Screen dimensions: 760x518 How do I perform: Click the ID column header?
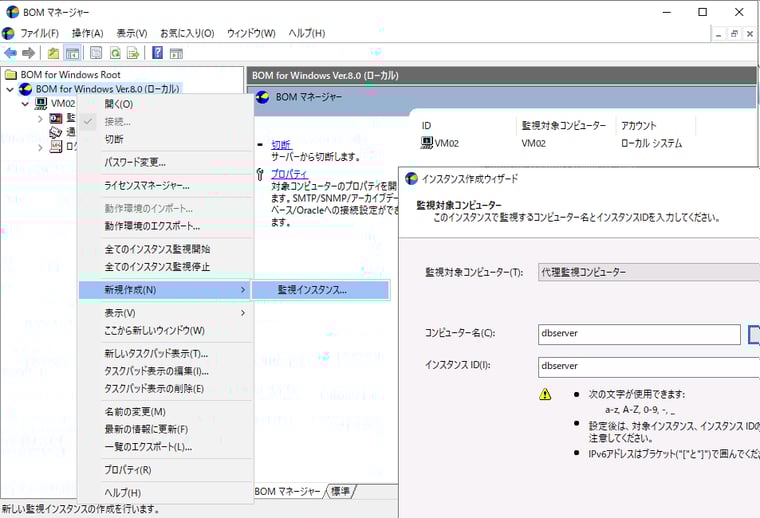tap(427, 126)
